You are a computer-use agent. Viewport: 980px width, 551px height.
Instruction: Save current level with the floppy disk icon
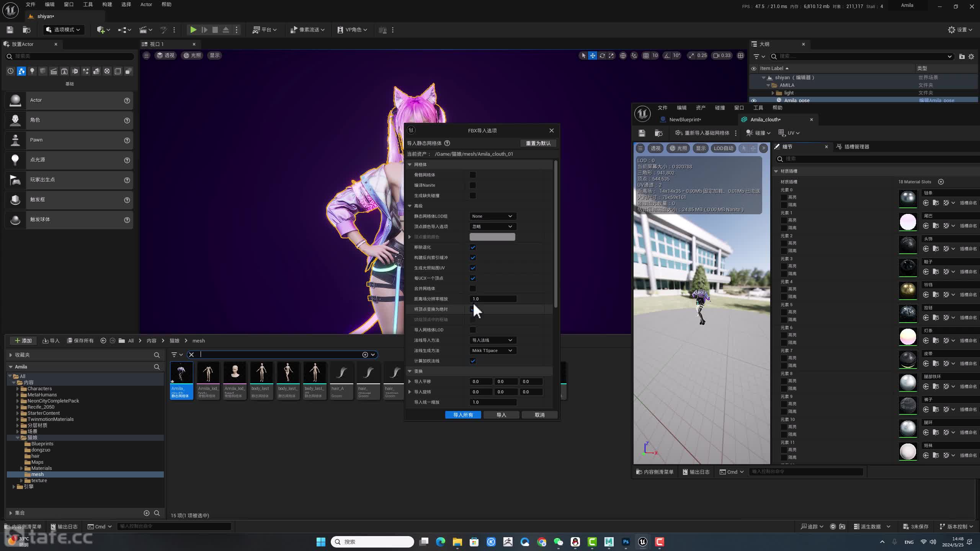10,30
